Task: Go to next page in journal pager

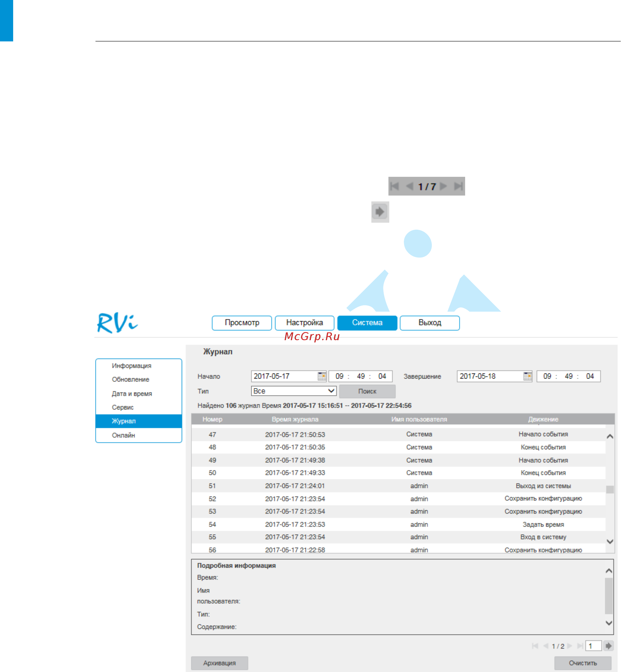Action: coord(570,646)
